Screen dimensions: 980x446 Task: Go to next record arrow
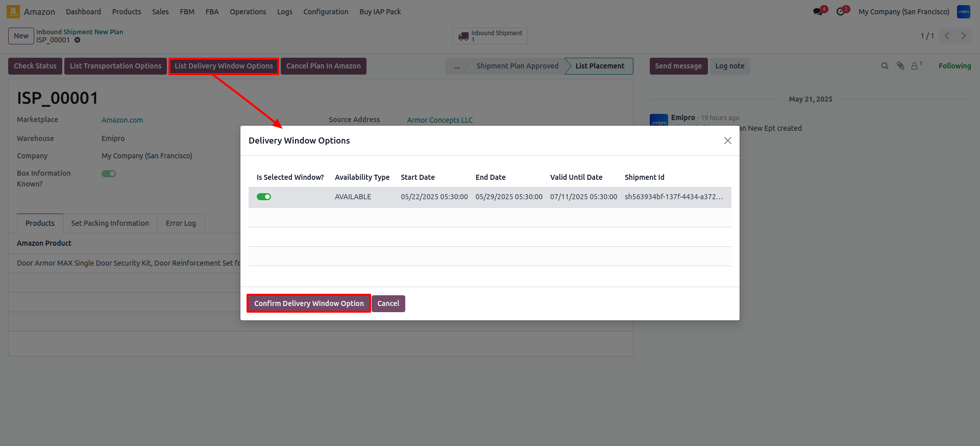pos(964,36)
